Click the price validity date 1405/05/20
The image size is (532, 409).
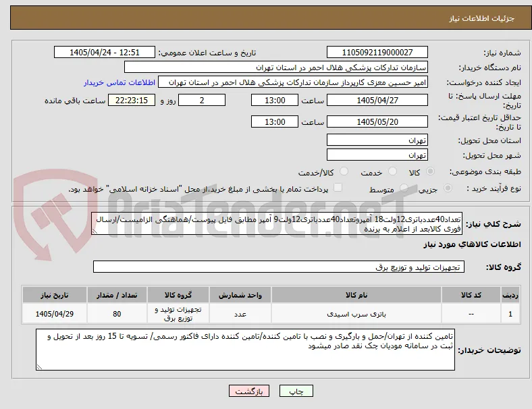377,121
